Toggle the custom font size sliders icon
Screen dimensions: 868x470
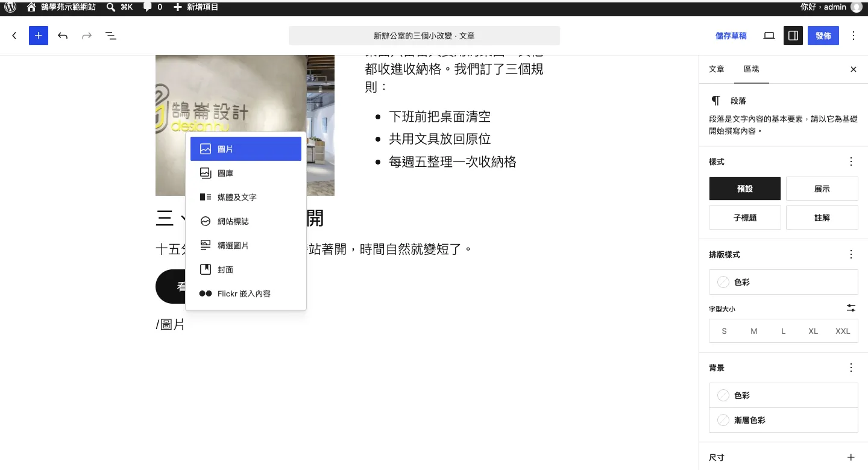click(851, 308)
